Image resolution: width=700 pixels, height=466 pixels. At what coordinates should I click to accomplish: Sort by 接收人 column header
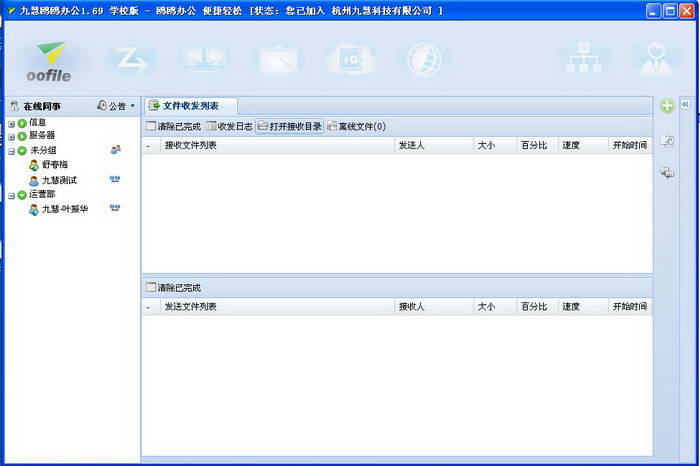434,307
